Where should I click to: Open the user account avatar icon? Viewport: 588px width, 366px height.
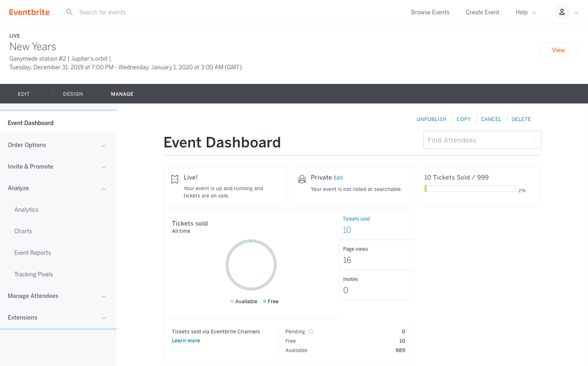pos(562,12)
